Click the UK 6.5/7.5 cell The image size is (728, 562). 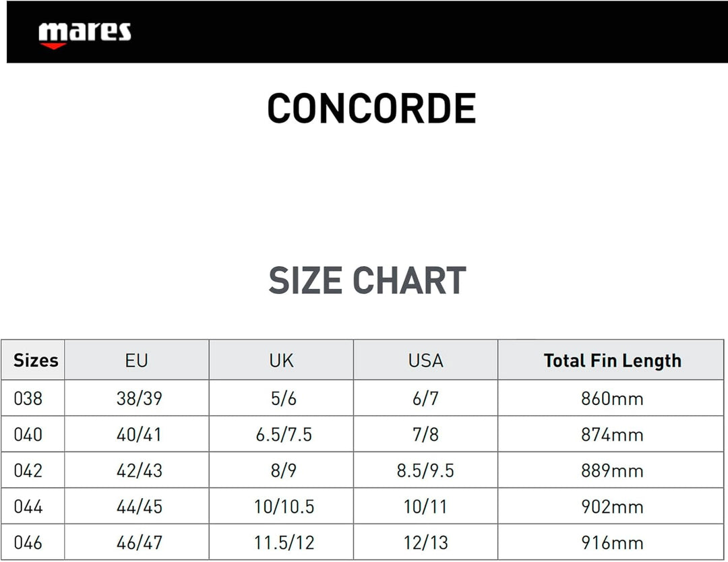pyautogui.click(x=284, y=435)
